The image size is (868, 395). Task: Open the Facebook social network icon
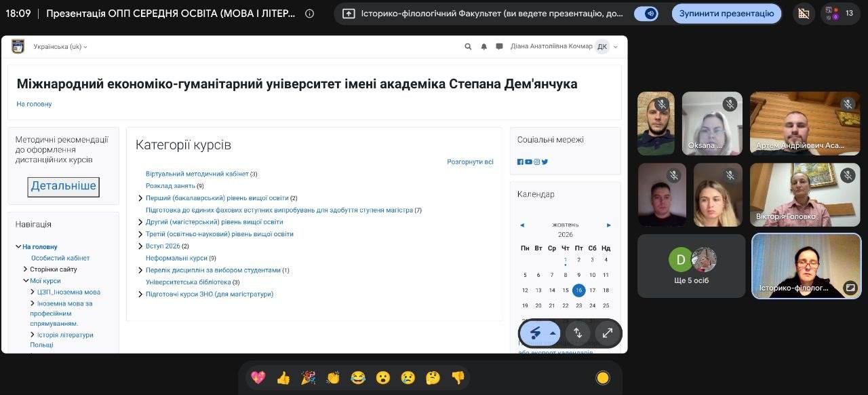[x=520, y=162]
